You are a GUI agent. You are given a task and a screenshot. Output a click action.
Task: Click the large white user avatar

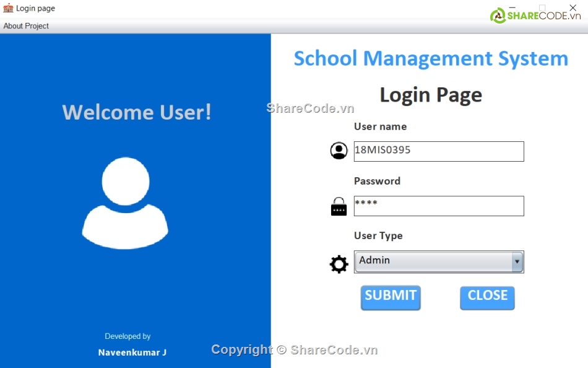coord(125,203)
